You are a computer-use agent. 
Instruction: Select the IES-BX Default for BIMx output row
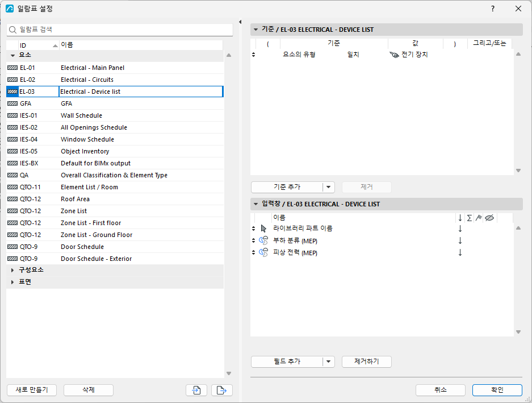pos(115,163)
